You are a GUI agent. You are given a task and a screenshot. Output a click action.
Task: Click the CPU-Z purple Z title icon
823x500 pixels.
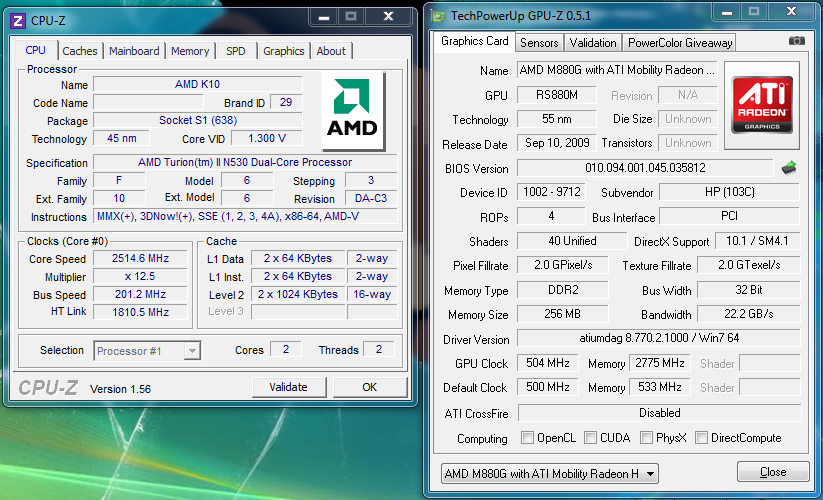[x=18, y=20]
